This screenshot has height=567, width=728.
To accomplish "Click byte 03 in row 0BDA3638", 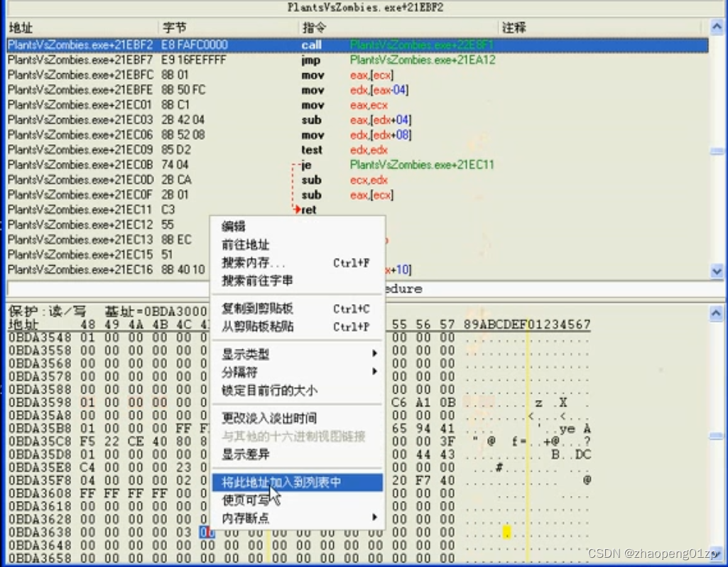I will 183,532.
